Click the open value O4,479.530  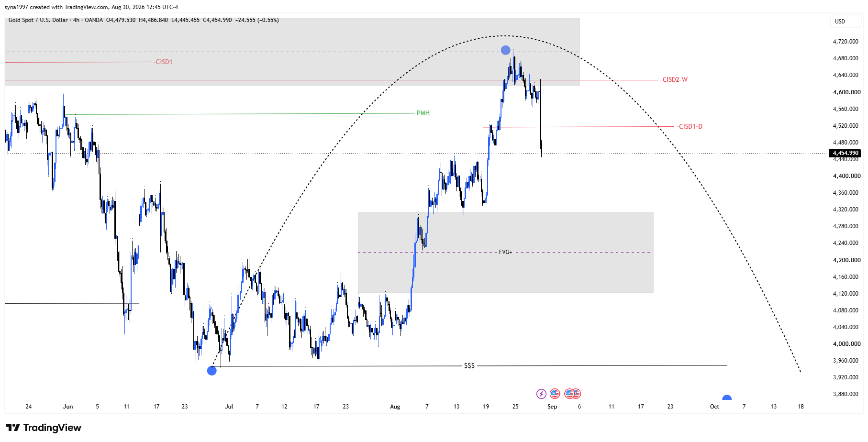click(x=121, y=20)
